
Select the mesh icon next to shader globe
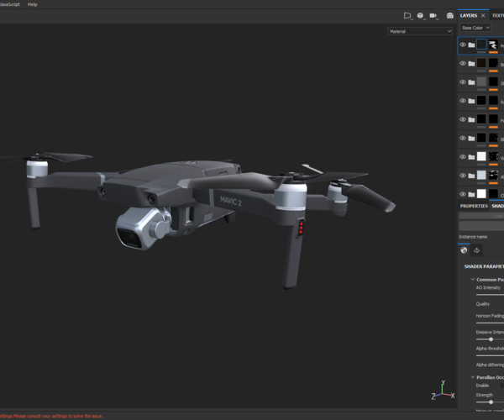tap(476, 250)
